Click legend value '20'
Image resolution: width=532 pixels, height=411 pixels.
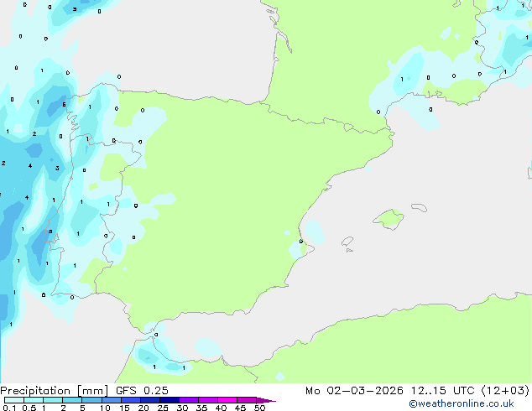click(x=143, y=408)
